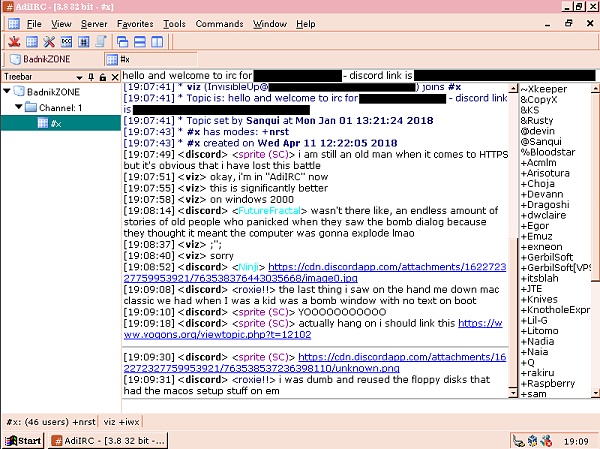
Task: Collapse the Channel: 1 folder
Action: pyautogui.click(x=19, y=107)
